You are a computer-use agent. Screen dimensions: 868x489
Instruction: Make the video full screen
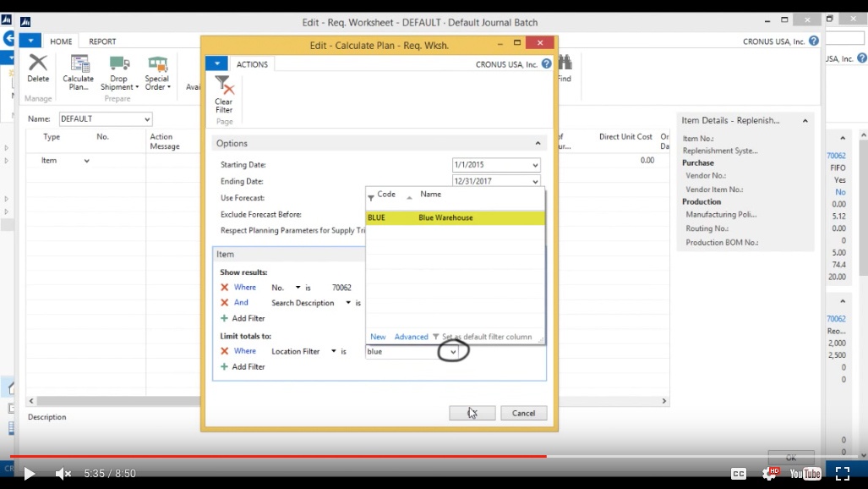(x=843, y=473)
